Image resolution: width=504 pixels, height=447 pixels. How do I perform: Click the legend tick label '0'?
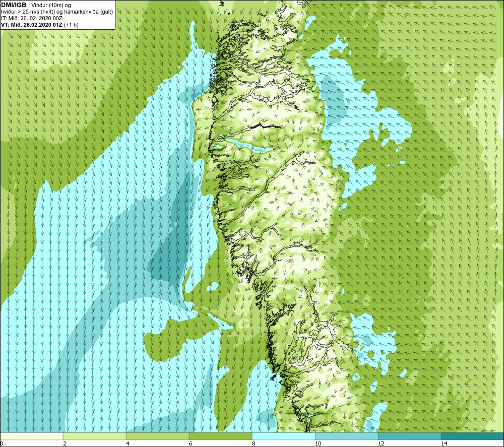pyautogui.click(x=2, y=444)
